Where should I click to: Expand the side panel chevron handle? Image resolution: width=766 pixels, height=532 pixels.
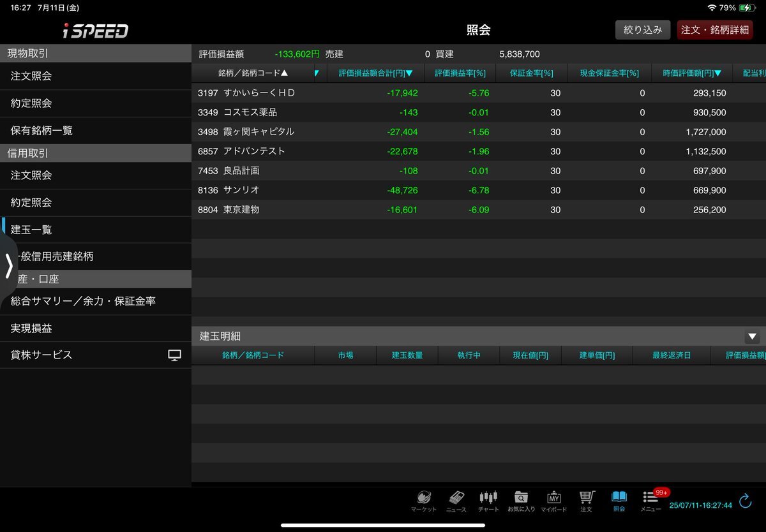[x=8, y=266]
